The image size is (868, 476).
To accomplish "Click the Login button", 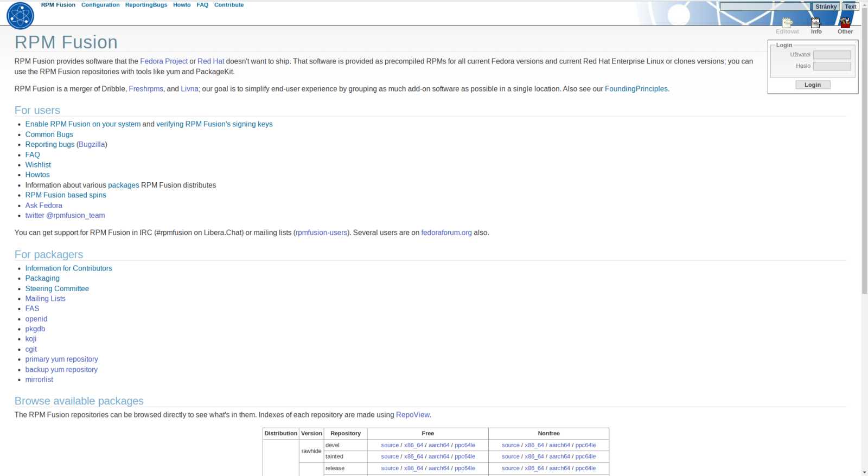I will (813, 85).
